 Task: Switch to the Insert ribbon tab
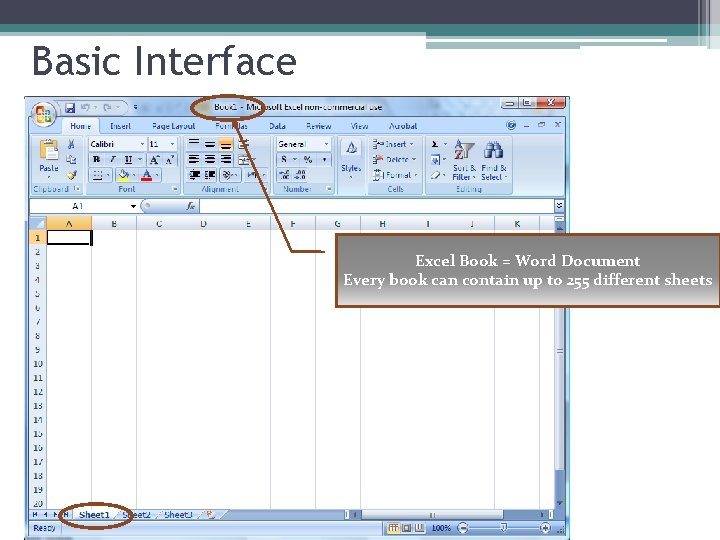[120, 126]
